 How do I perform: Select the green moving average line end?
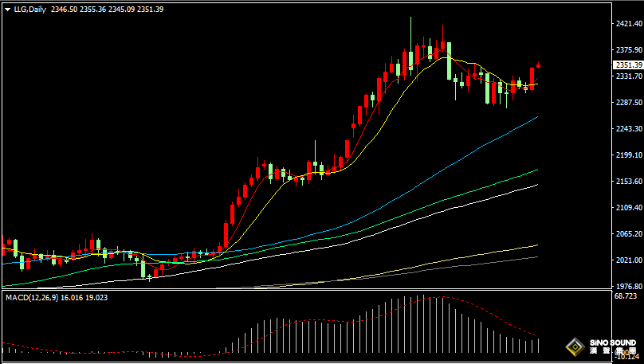[x=537, y=169]
